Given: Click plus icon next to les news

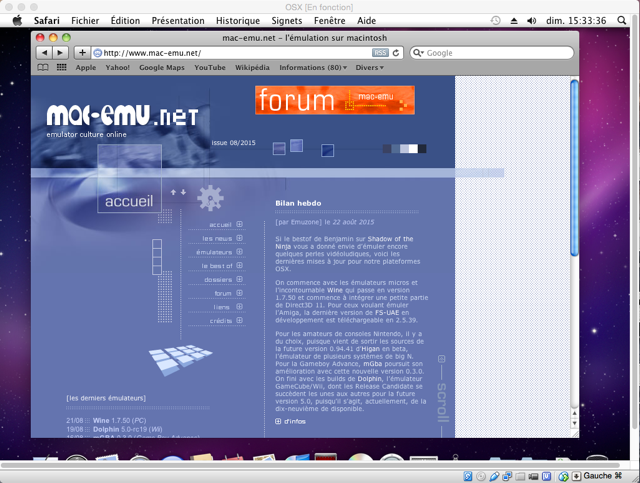Looking at the screenshot, I should coord(240,238).
